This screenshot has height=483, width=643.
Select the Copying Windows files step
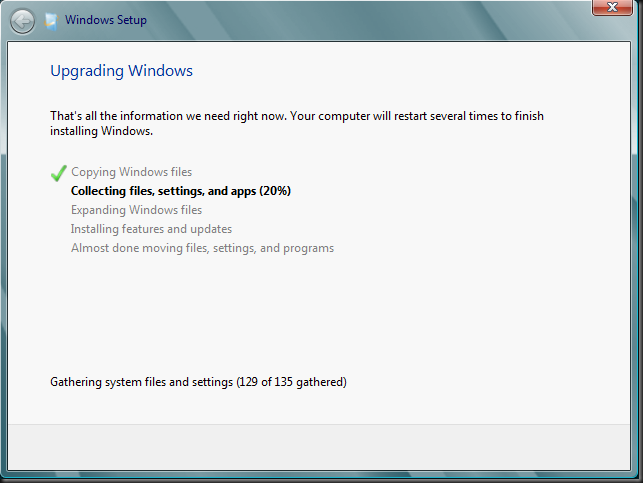point(131,172)
